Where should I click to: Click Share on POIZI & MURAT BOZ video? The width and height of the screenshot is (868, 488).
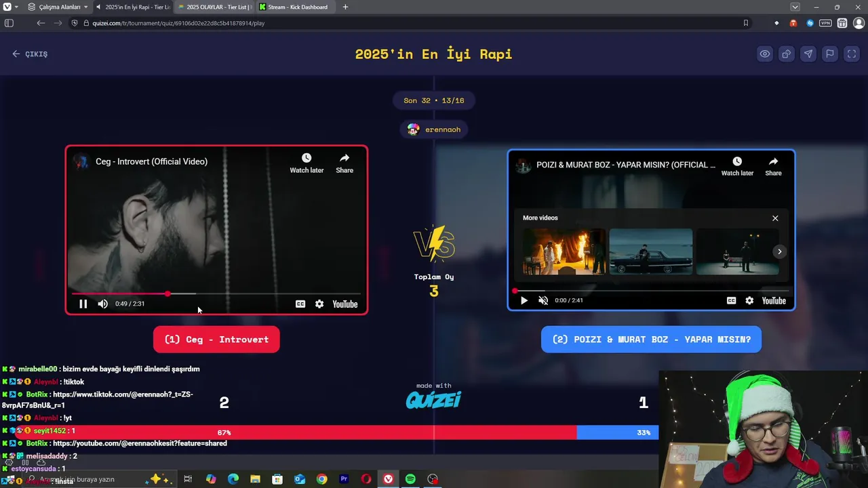[773, 166]
